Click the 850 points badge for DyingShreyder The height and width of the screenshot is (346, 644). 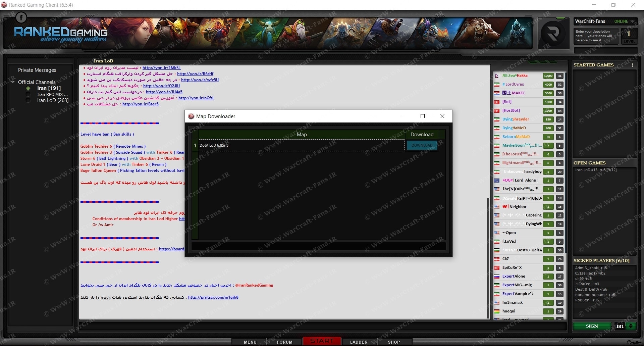(548, 119)
